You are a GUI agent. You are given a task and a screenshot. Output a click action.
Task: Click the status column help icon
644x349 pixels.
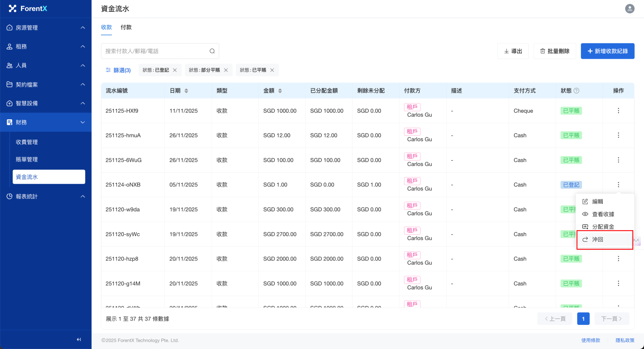click(x=576, y=91)
